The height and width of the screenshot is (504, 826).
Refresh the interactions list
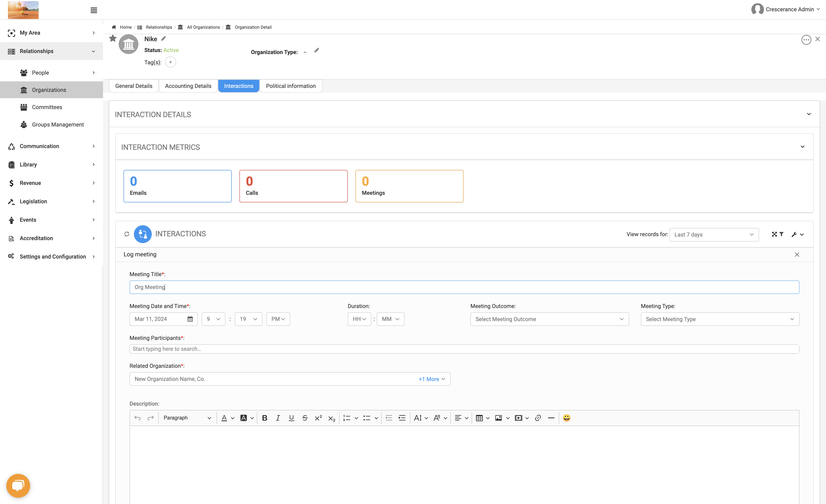(127, 234)
